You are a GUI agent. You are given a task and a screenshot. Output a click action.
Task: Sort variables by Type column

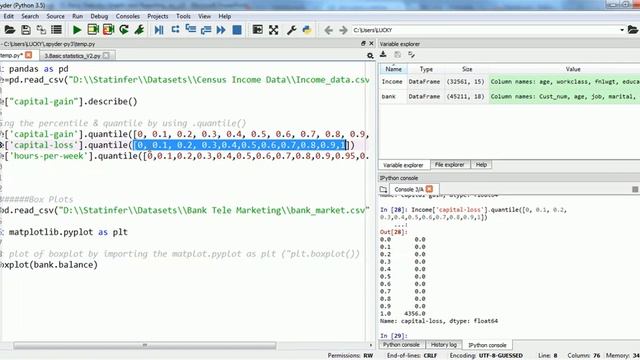click(x=426, y=69)
